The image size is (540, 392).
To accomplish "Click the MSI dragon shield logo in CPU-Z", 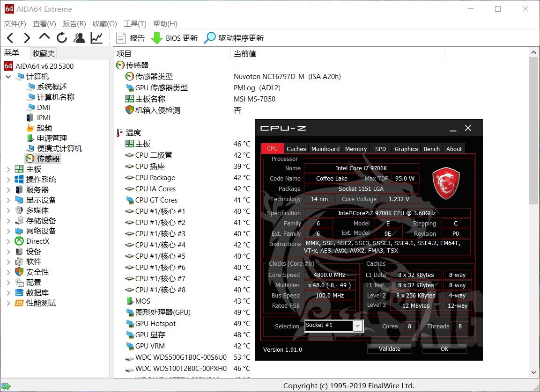I will pos(445,184).
